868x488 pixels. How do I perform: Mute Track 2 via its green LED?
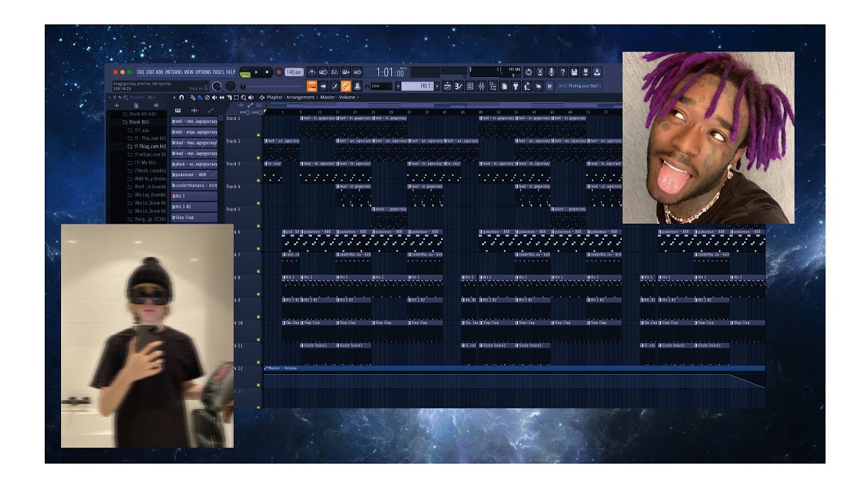[x=258, y=157]
